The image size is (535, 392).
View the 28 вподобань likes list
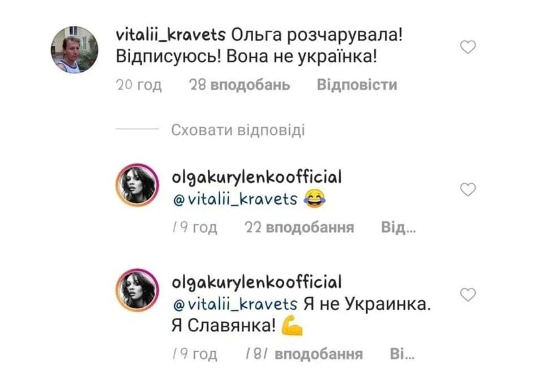click(x=239, y=84)
